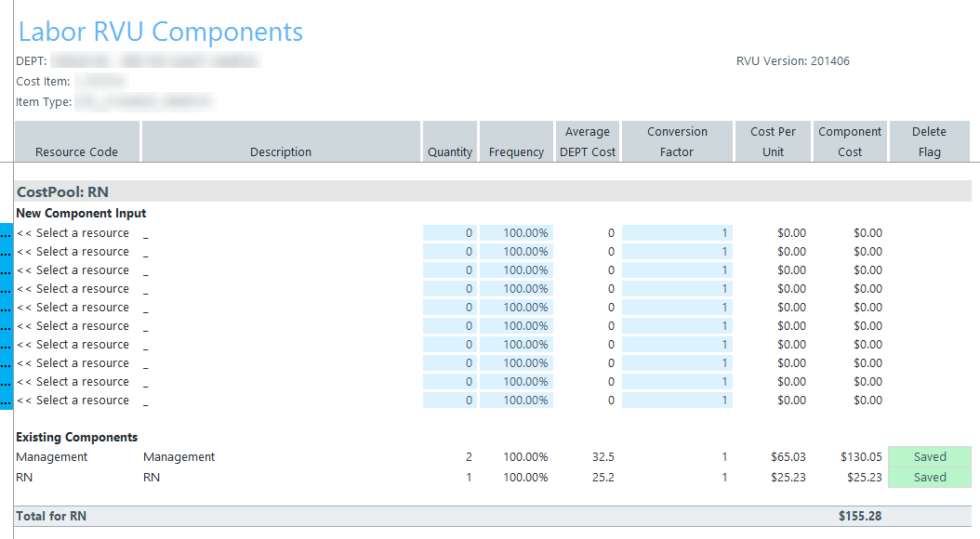This screenshot has width=980, height=539.
Task: Click the 'RVU Version: 201406' text
Action: click(x=792, y=61)
